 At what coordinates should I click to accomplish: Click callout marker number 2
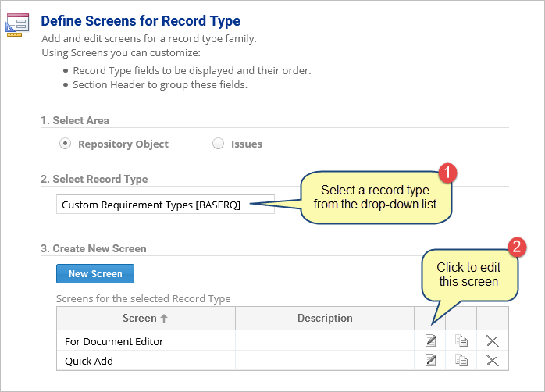tap(517, 247)
